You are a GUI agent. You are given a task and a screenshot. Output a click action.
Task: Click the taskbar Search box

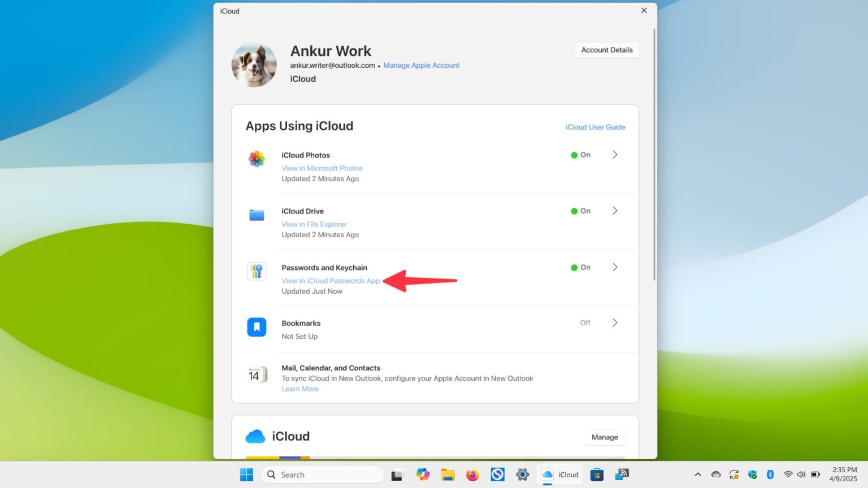point(323,475)
